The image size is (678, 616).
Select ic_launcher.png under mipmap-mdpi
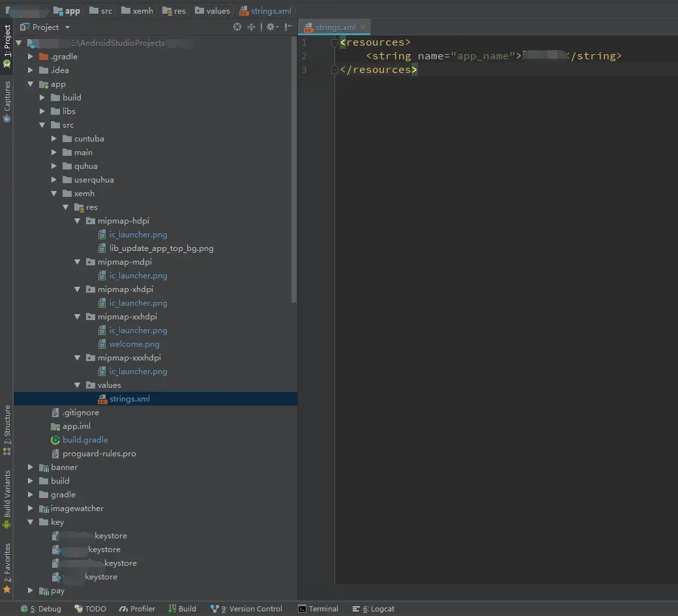click(x=138, y=276)
